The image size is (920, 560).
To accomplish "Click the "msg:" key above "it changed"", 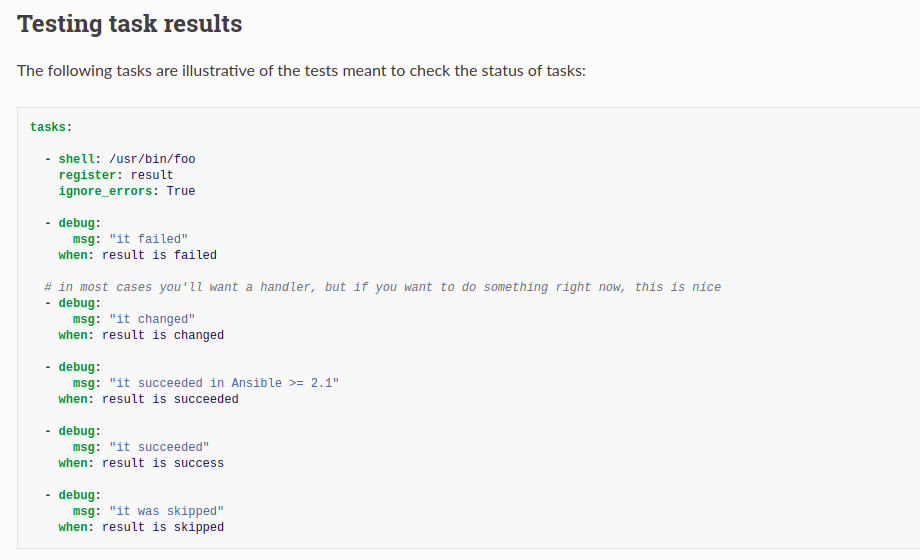I will [87, 319].
